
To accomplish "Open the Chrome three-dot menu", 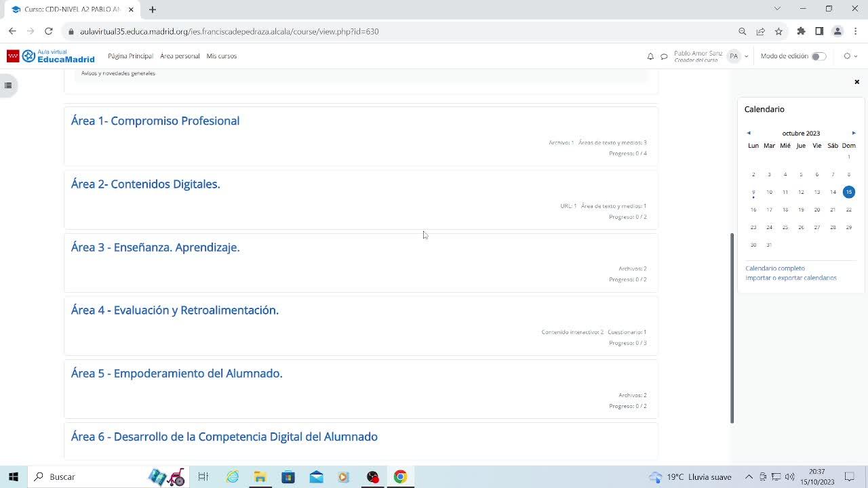I will pyautogui.click(x=855, y=31).
